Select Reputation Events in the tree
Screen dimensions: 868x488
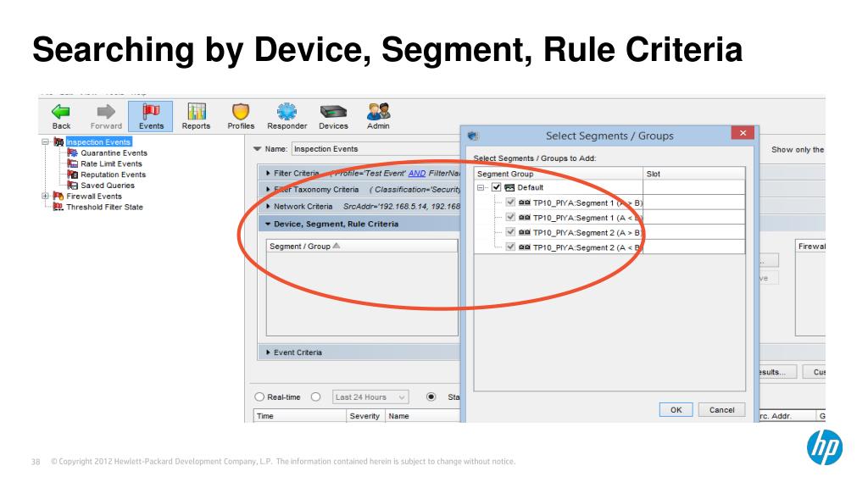[114, 175]
